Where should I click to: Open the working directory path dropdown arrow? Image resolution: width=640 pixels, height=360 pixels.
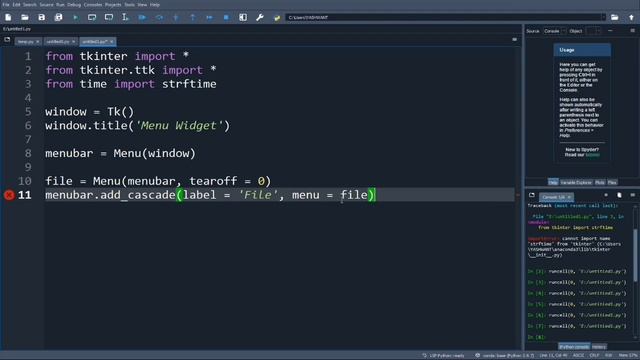tap(603, 18)
